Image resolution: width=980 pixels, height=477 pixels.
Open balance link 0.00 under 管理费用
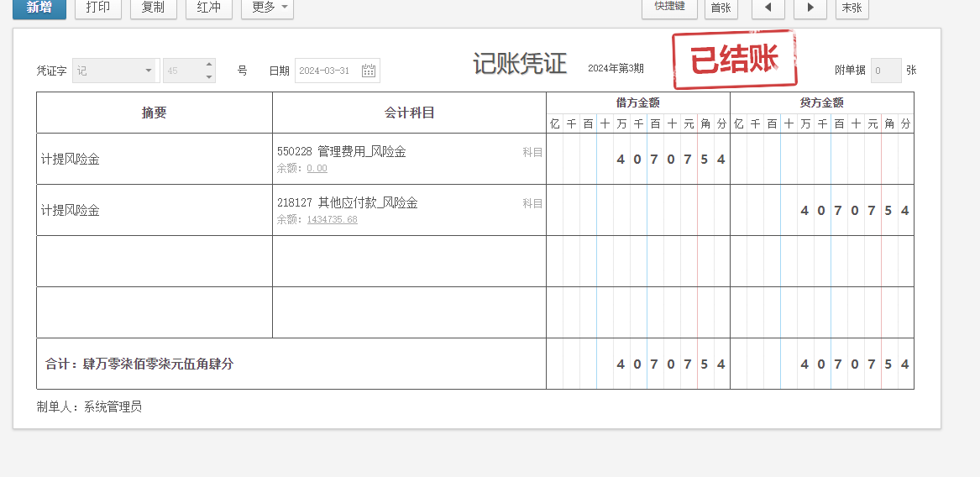pyautogui.click(x=317, y=169)
